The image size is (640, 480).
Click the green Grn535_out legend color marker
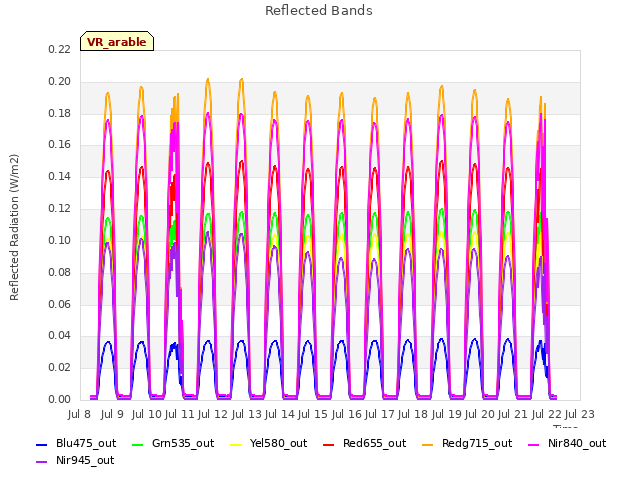click(x=138, y=444)
